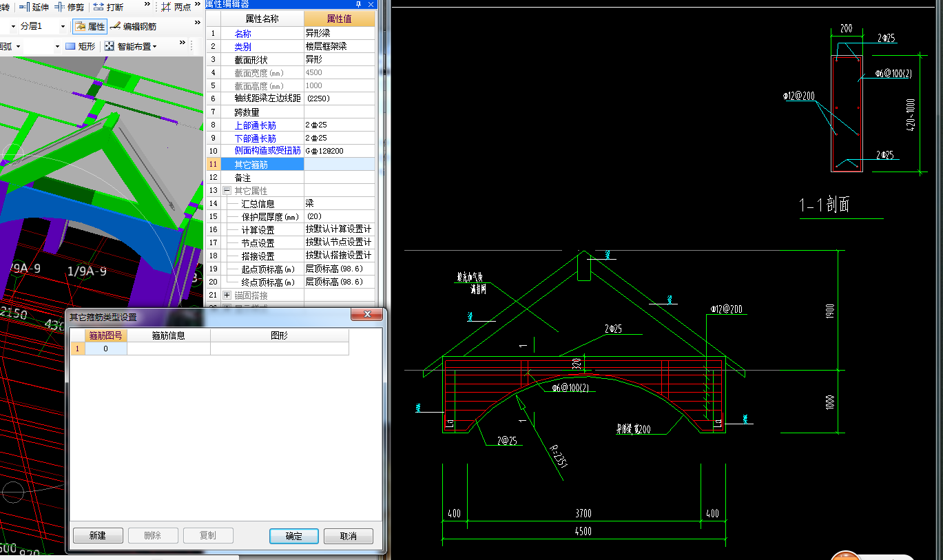Click the 图形 column header

click(x=280, y=336)
